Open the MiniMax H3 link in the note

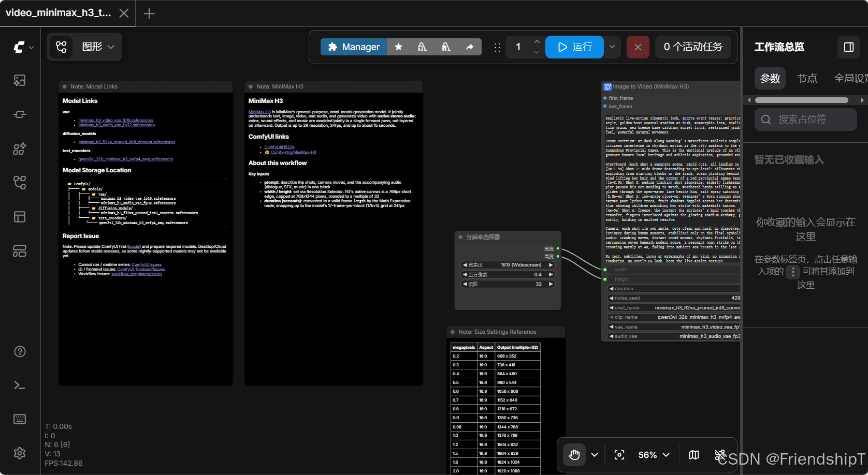click(259, 112)
